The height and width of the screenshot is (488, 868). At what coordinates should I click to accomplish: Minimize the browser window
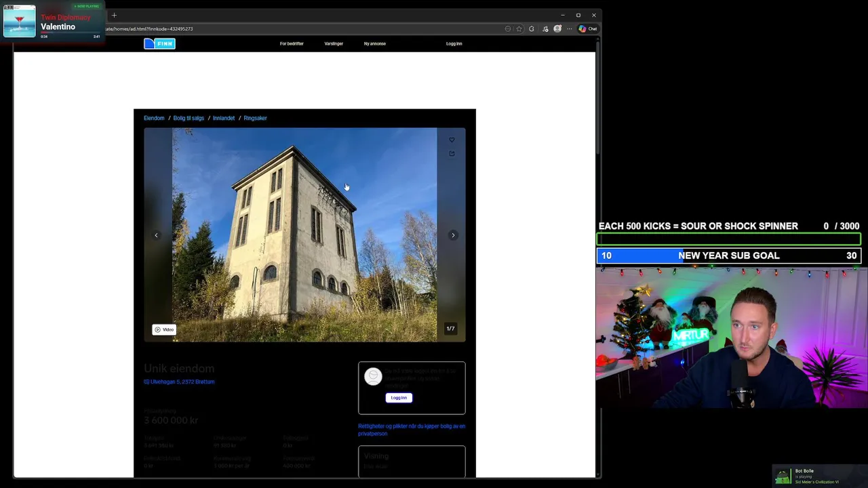point(562,15)
